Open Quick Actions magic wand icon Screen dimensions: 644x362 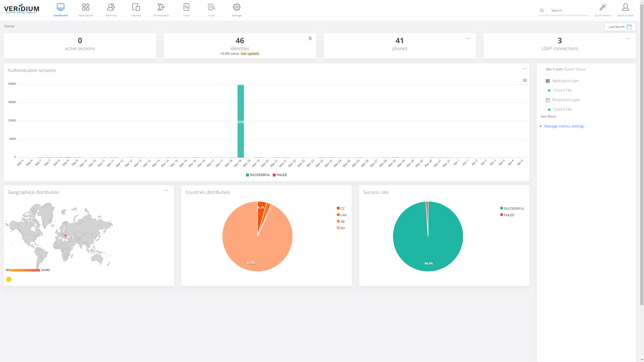(x=603, y=7)
